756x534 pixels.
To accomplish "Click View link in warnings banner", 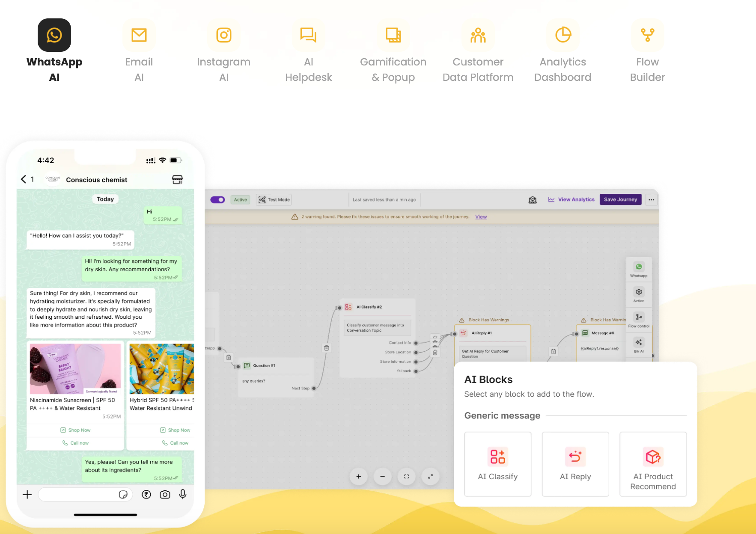I will click(x=481, y=217).
